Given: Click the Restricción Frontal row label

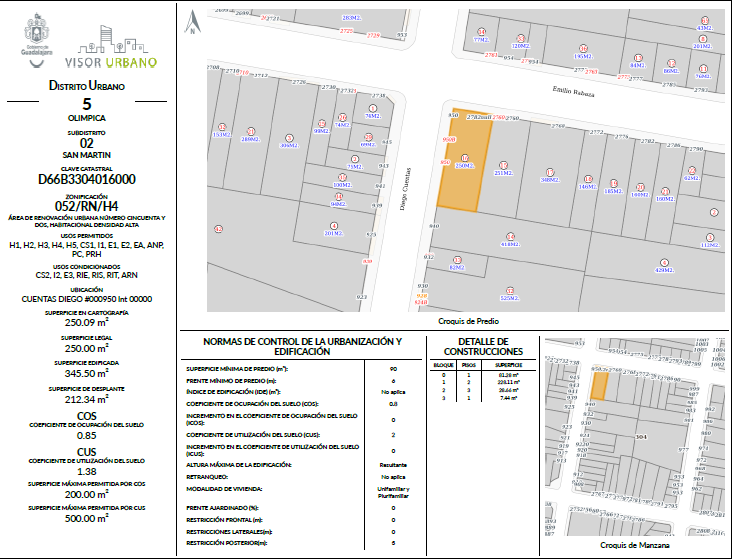Looking at the screenshot, I should (x=224, y=520).
